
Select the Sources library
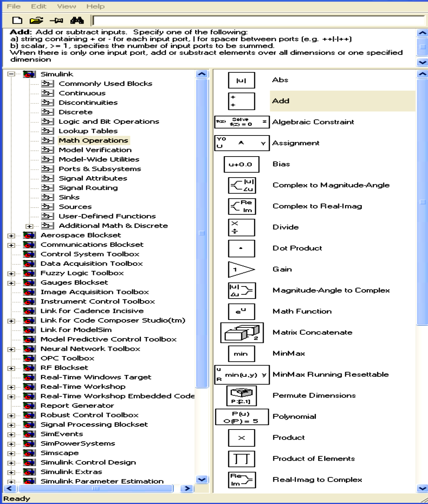tap(75, 207)
